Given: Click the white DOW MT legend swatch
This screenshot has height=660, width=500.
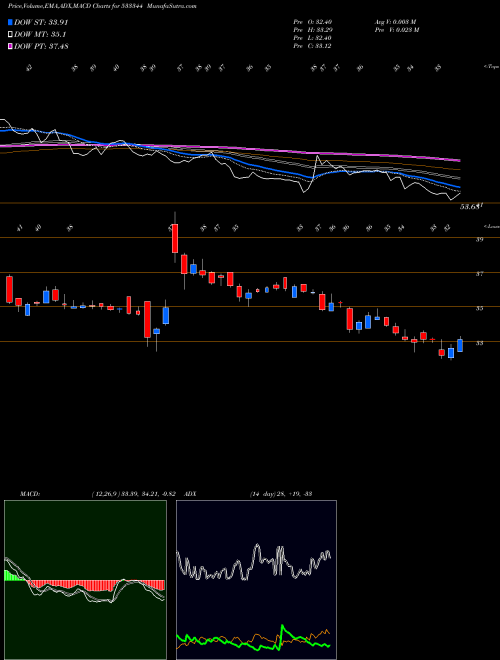Looking at the screenshot, I should 10,35.
